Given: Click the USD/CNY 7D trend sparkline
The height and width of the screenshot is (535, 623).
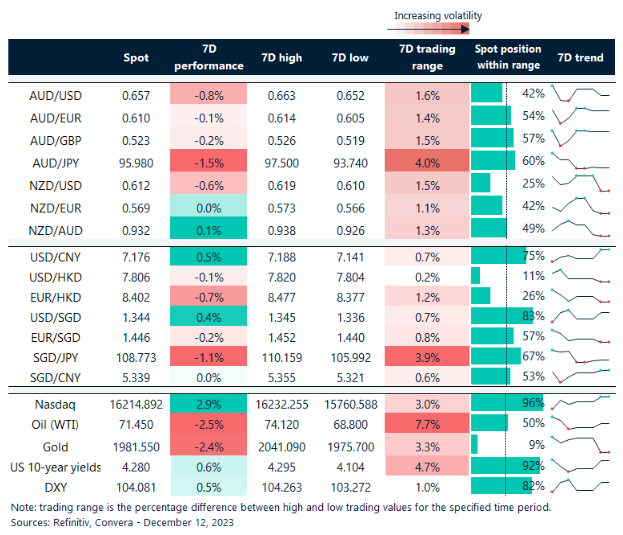Looking at the screenshot, I should pyautogui.click(x=580, y=256).
